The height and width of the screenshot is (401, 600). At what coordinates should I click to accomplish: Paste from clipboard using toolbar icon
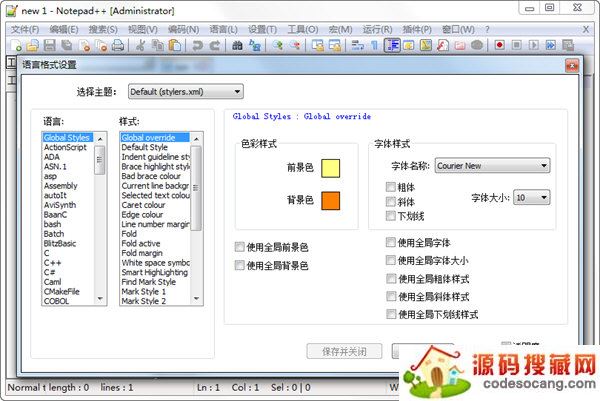coord(174,46)
